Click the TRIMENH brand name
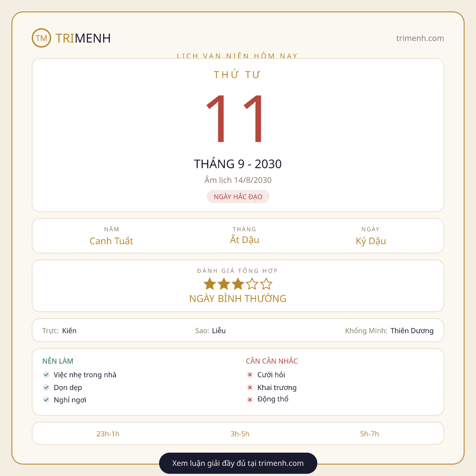 point(83,38)
